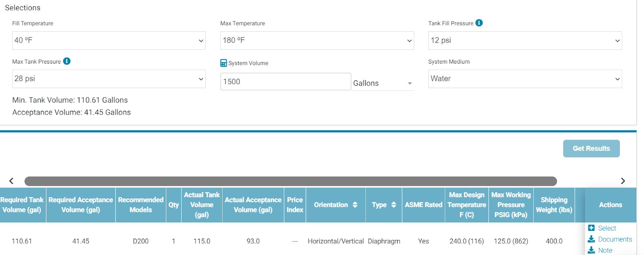Click the horizontal table scrollbar
This screenshot has width=644, height=255.
(291, 181)
